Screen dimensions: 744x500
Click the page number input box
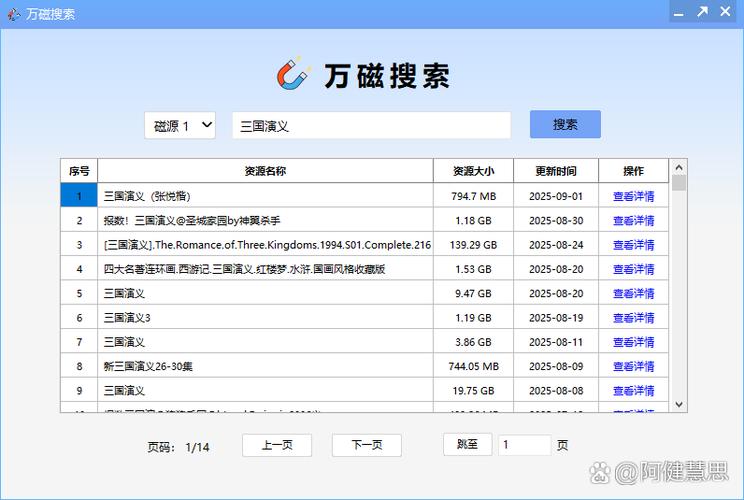tap(524, 445)
